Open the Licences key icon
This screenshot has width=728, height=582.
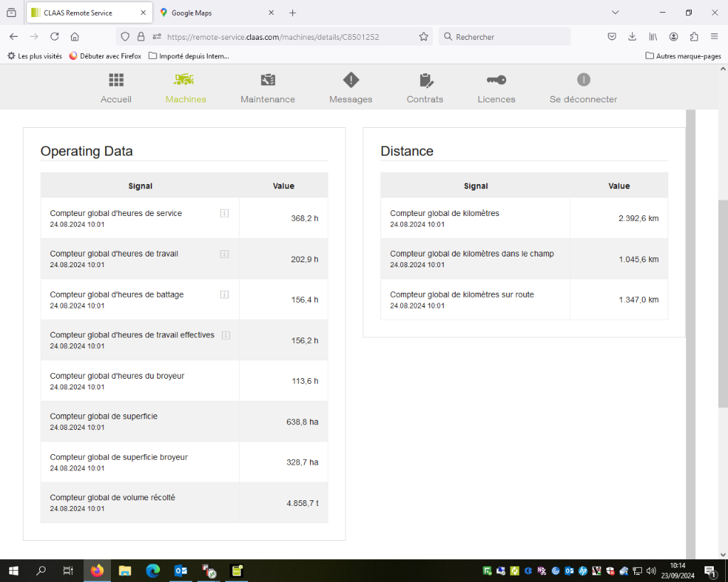496,80
